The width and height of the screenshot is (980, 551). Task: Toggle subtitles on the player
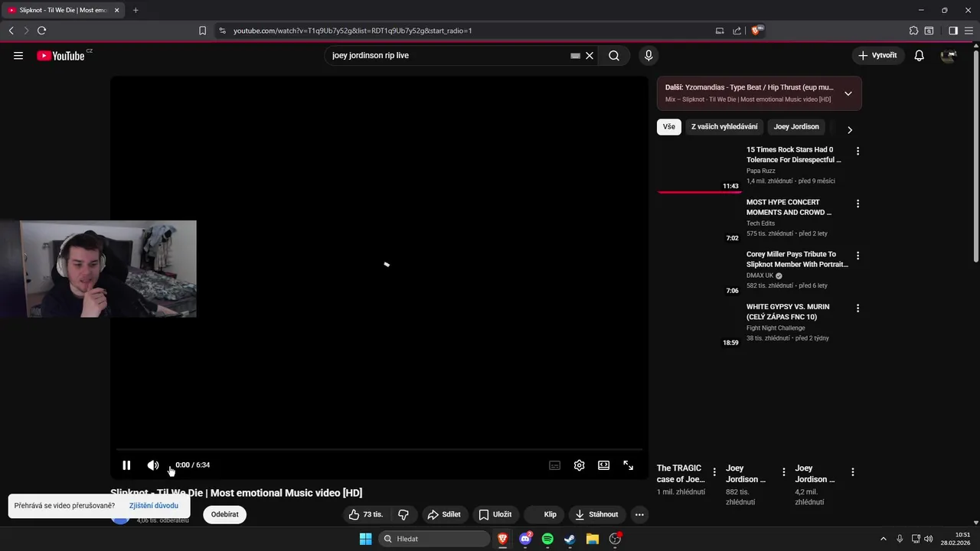click(x=555, y=465)
